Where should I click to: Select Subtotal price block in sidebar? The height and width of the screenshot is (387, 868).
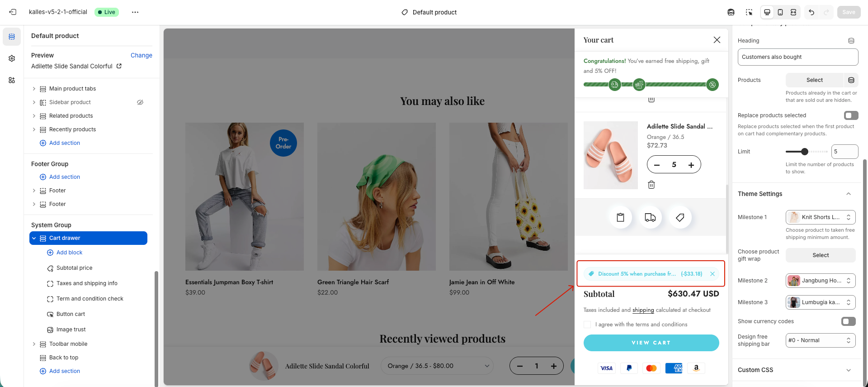[74, 268]
